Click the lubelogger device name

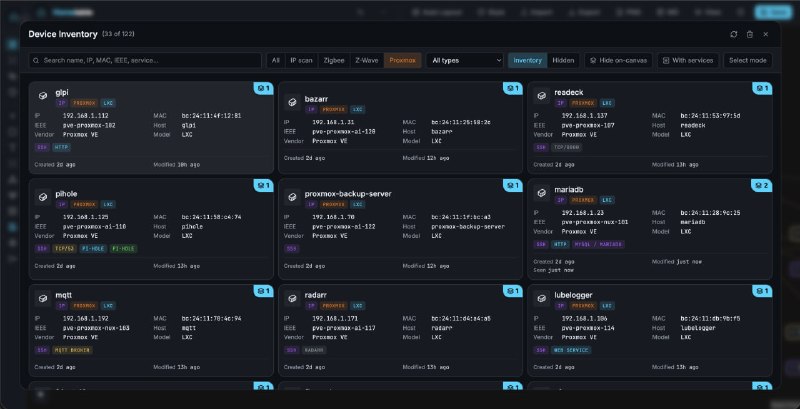(573, 295)
